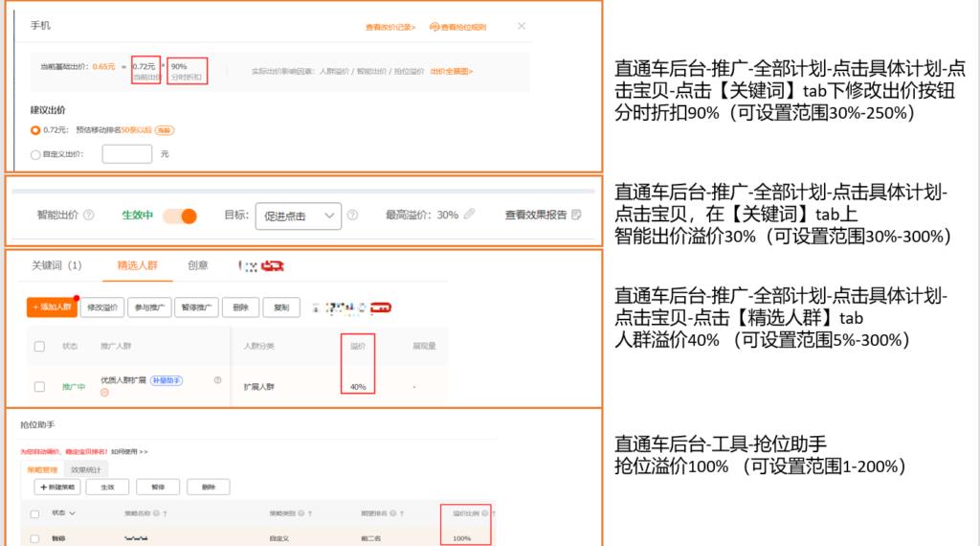The image size is (980, 546).
Task: Click the 参与推广 button
Action: click(149, 307)
